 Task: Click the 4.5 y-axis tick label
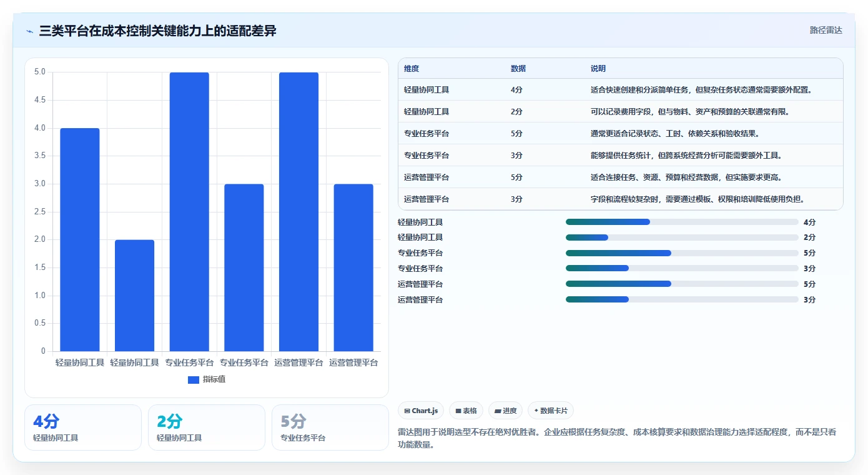click(x=39, y=100)
